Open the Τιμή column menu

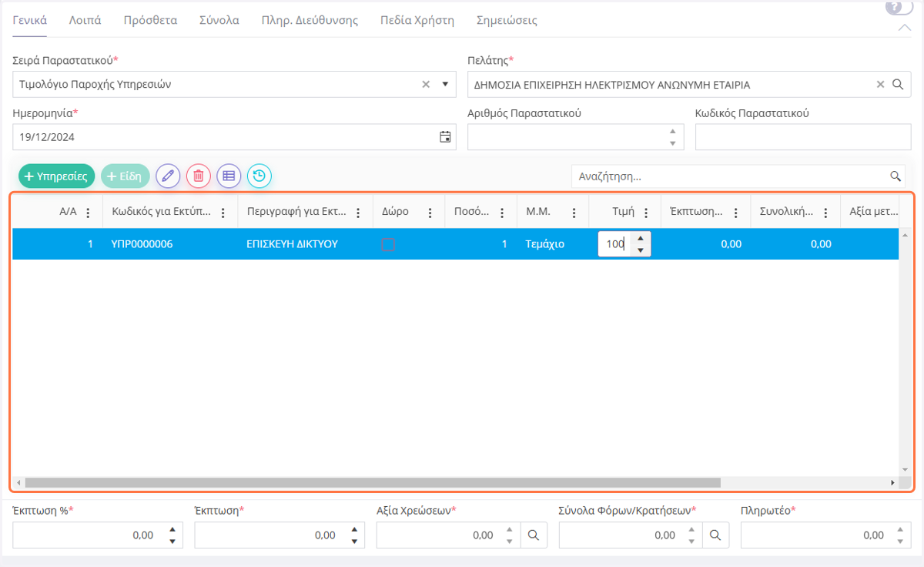(x=646, y=213)
